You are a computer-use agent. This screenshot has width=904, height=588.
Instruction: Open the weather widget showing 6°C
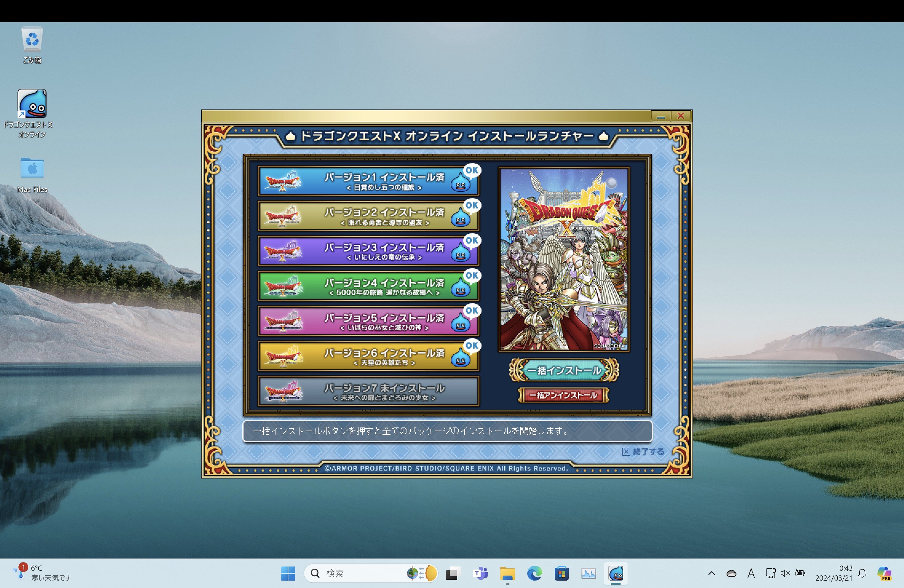click(42, 573)
